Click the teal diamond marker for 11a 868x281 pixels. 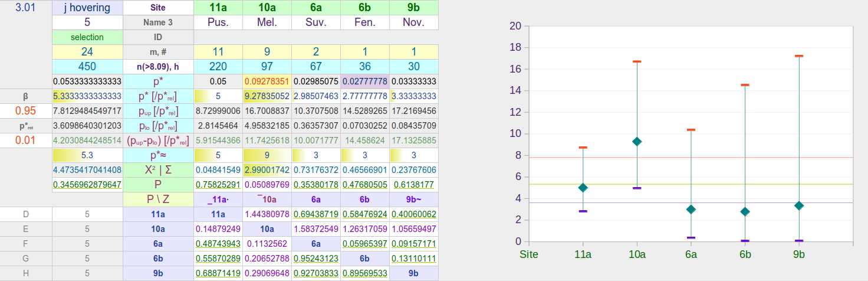[x=583, y=188]
